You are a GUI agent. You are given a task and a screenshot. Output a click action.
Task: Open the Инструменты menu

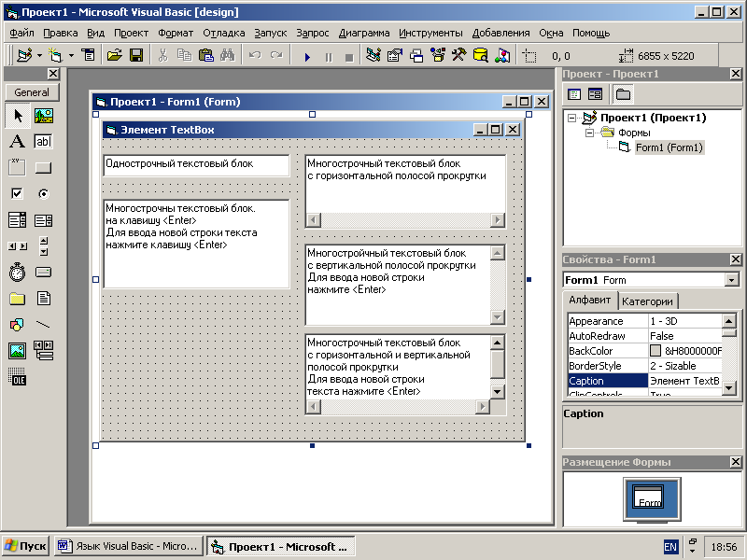(430, 33)
